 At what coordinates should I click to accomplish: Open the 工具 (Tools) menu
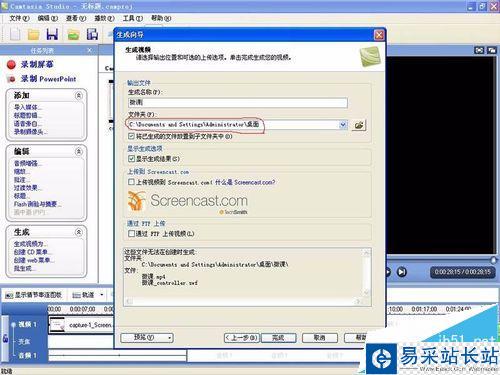[x=133, y=18]
